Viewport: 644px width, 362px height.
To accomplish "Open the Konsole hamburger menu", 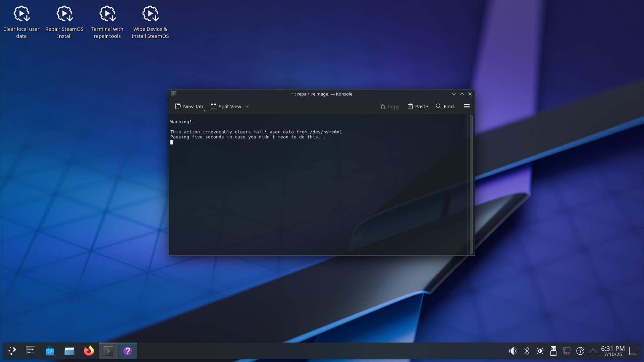I will pyautogui.click(x=467, y=106).
